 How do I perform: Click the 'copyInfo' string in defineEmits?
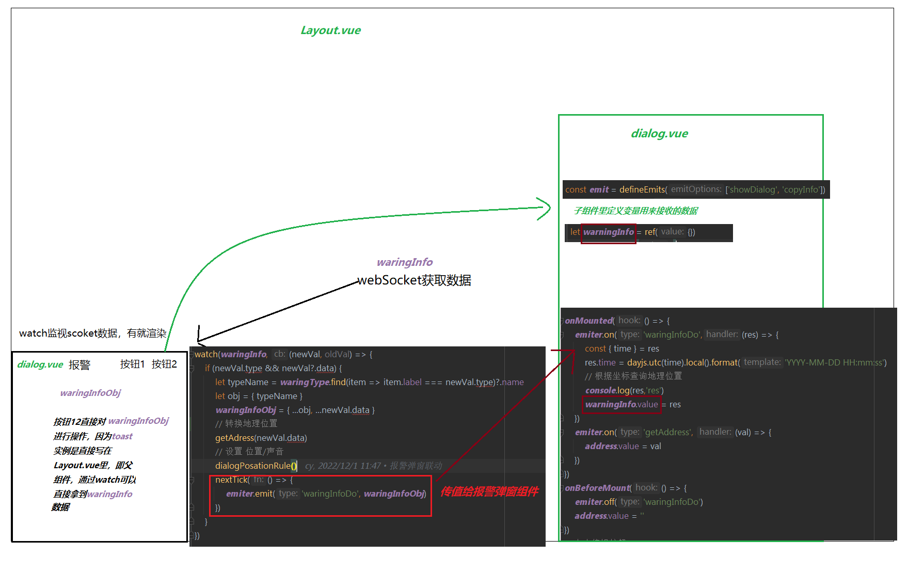802,189
